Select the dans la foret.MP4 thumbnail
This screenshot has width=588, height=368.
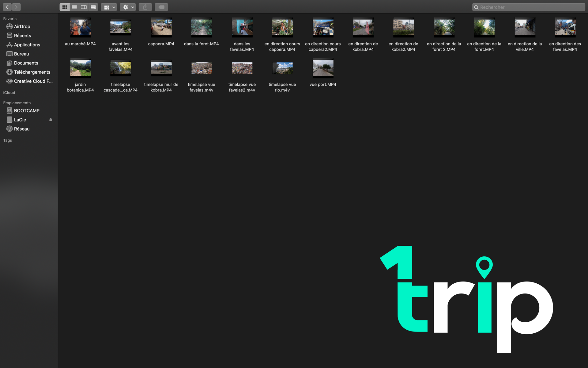pos(202,27)
